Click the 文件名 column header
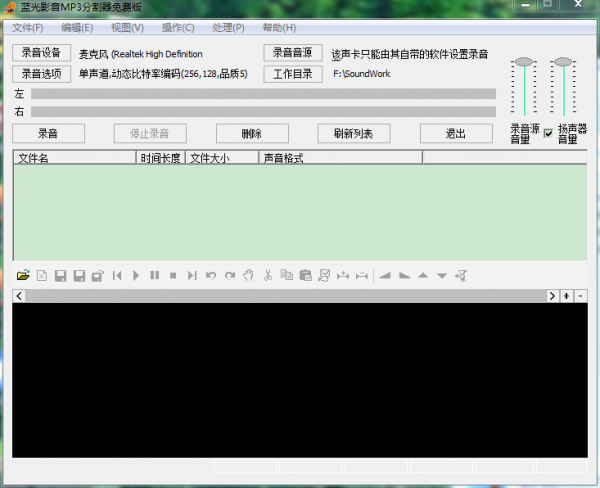 74,158
